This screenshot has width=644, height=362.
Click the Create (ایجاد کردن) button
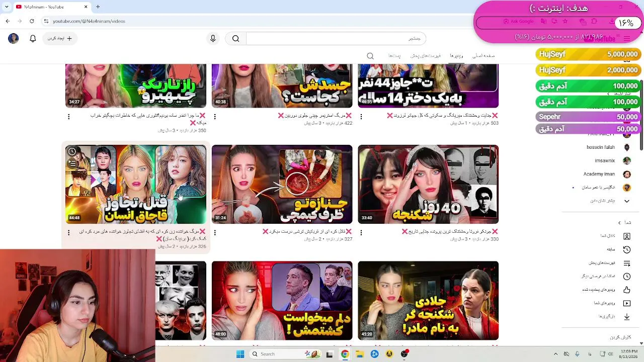60,39
